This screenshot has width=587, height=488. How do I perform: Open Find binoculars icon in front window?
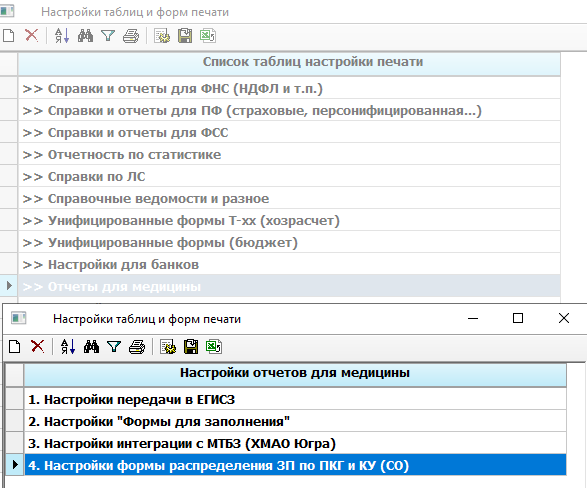(91, 347)
